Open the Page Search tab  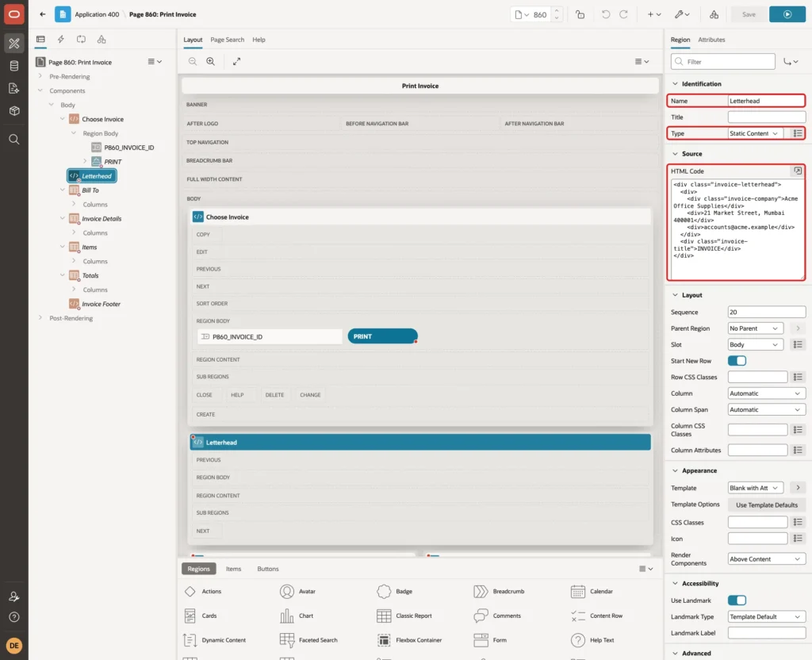[x=227, y=40]
